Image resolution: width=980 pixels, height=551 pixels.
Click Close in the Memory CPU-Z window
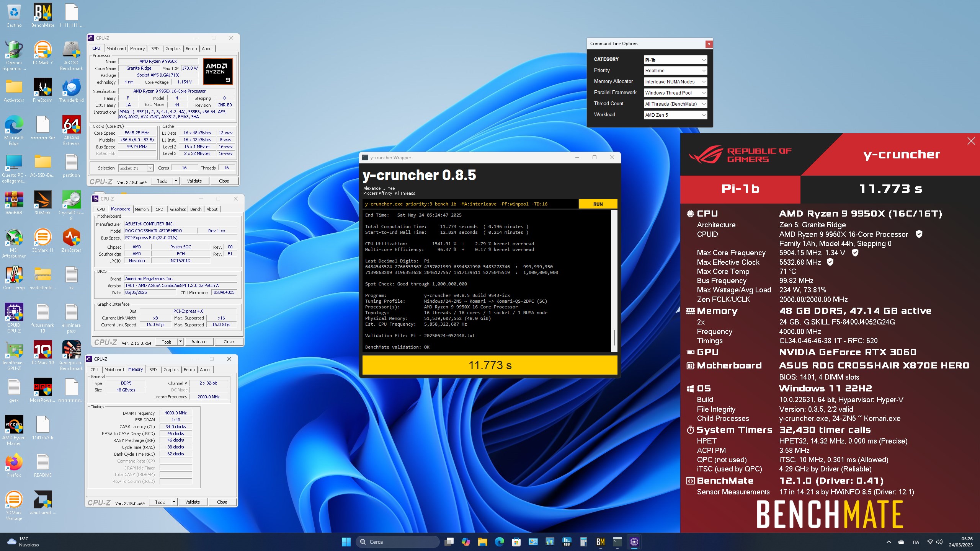(x=222, y=502)
